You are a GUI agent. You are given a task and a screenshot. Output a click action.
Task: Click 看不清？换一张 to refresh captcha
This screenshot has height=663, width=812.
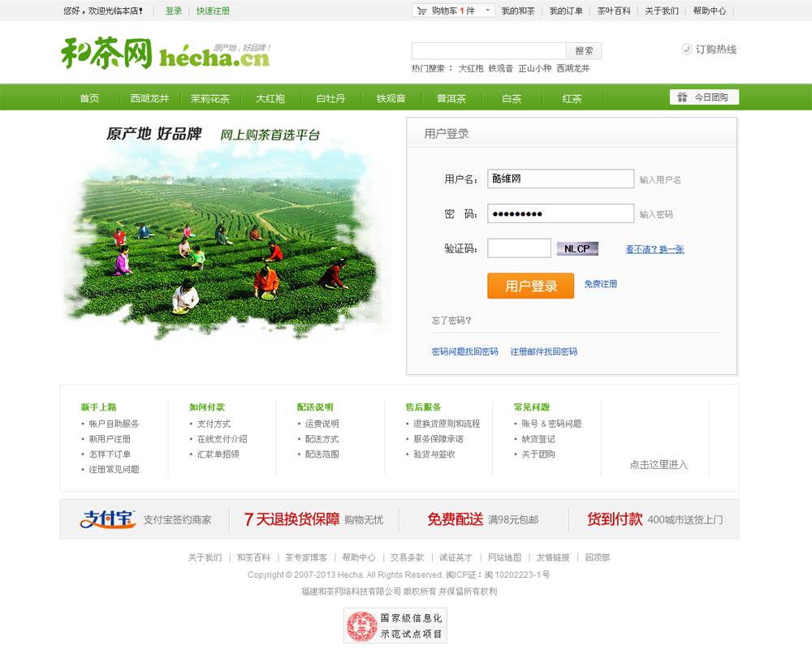pyautogui.click(x=654, y=249)
